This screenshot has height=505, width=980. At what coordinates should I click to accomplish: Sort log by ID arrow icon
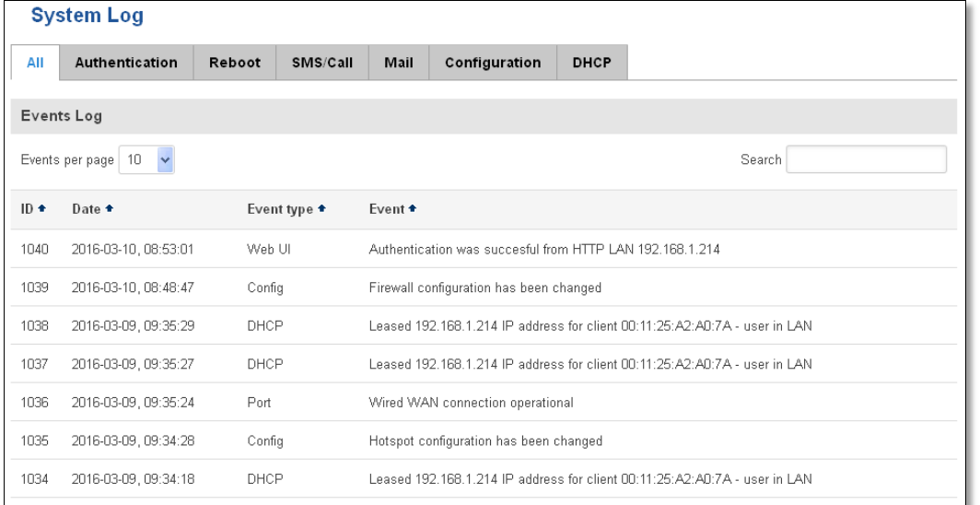coord(41,209)
